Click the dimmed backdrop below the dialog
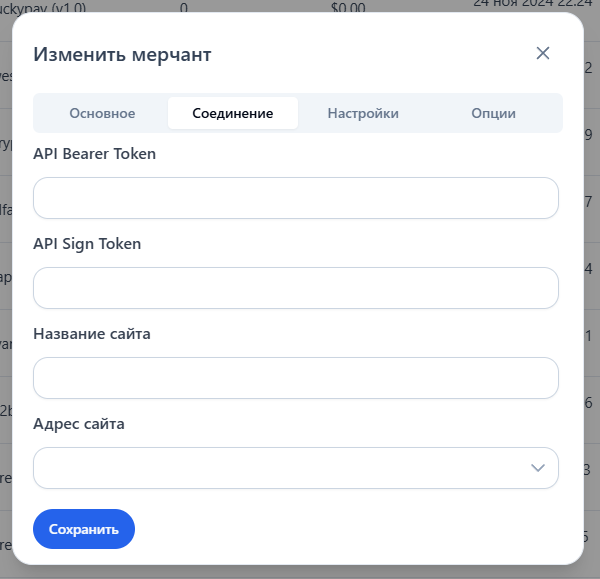This screenshot has height=579, width=600. click(x=300, y=572)
